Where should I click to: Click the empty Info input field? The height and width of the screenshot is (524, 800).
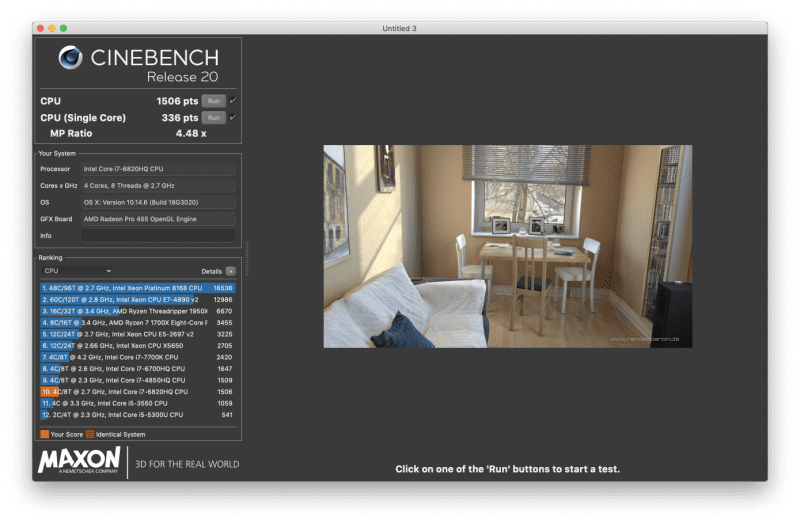click(x=158, y=236)
